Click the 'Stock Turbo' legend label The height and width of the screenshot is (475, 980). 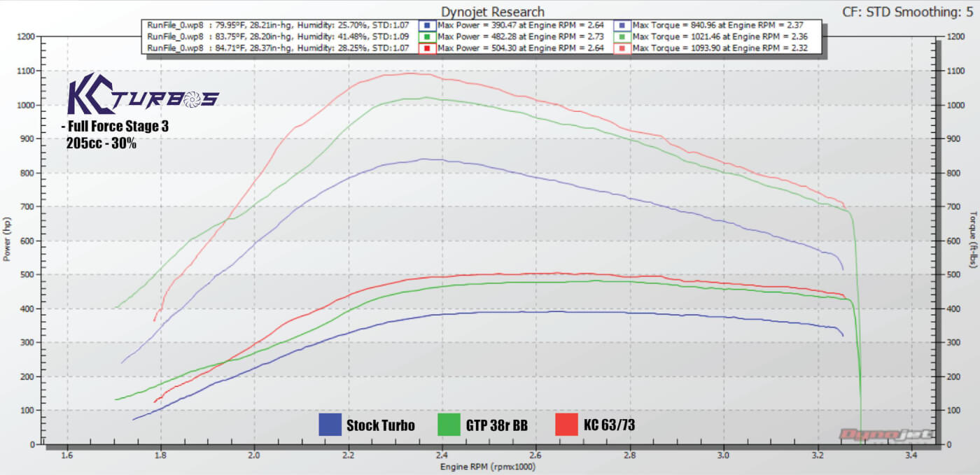[x=380, y=425]
